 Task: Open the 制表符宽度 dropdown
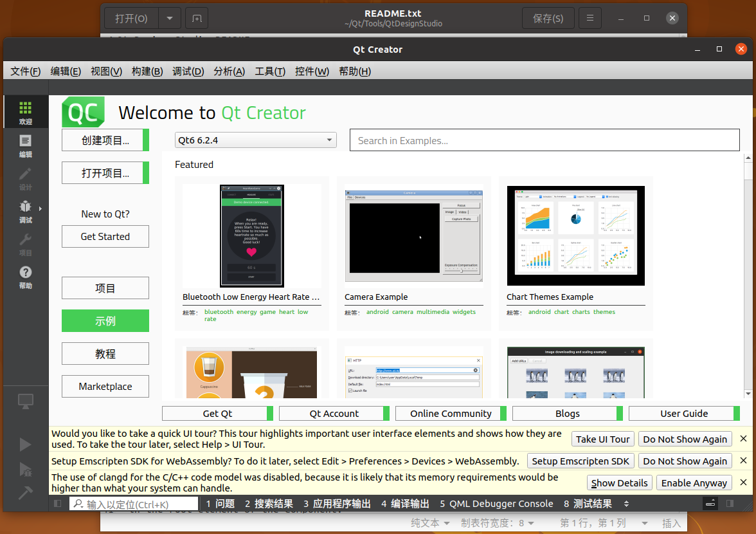498,523
